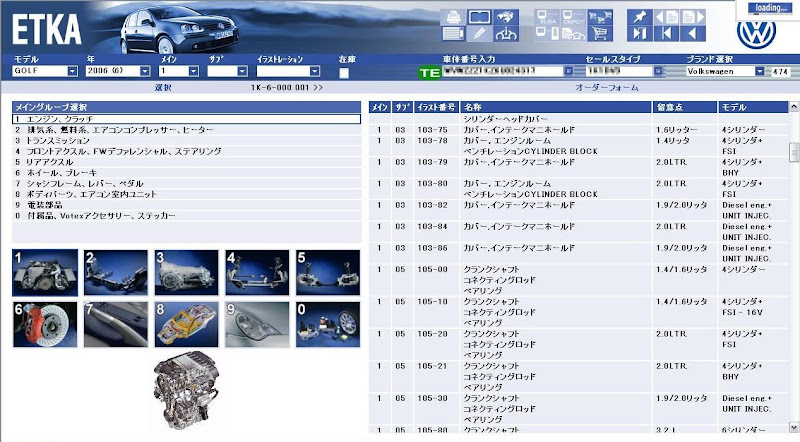Click the イラスト番号 column header
Screen dimensions: 800x442
coord(436,107)
